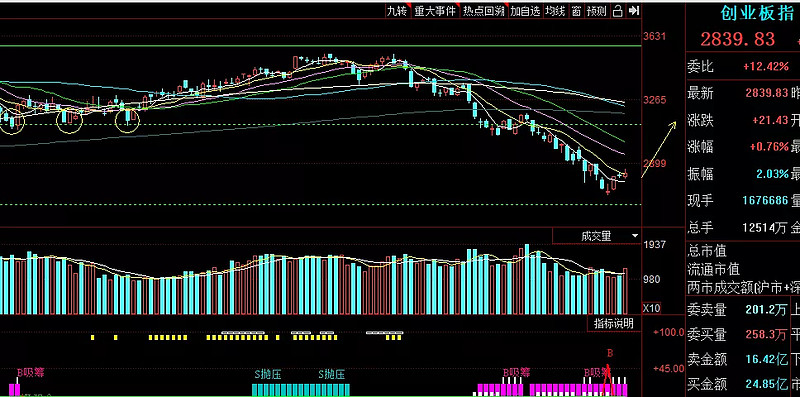Click the 加自选 button
The height and width of the screenshot is (397, 800).
[x=525, y=11]
